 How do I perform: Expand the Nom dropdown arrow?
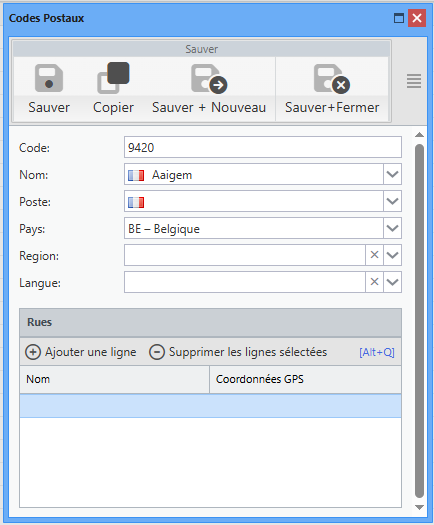coord(392,174)
